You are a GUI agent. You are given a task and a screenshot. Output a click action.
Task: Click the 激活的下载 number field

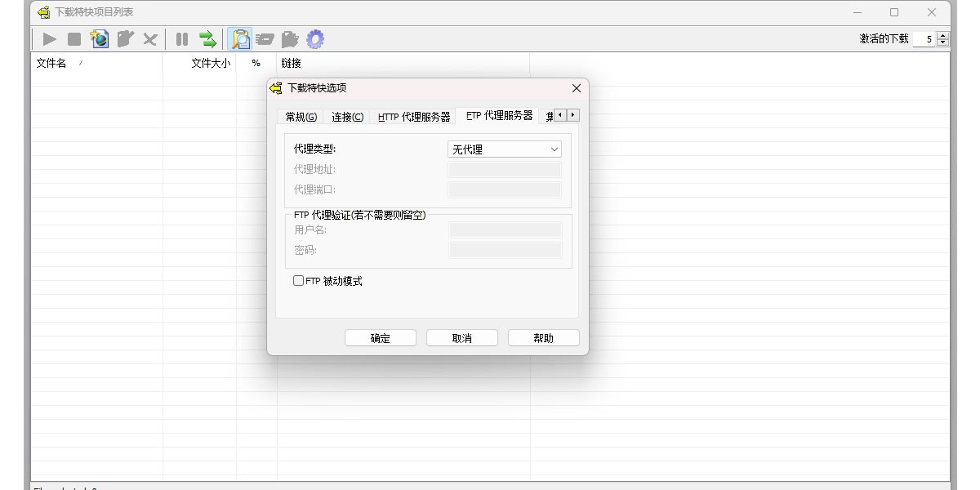click(924, 38)
